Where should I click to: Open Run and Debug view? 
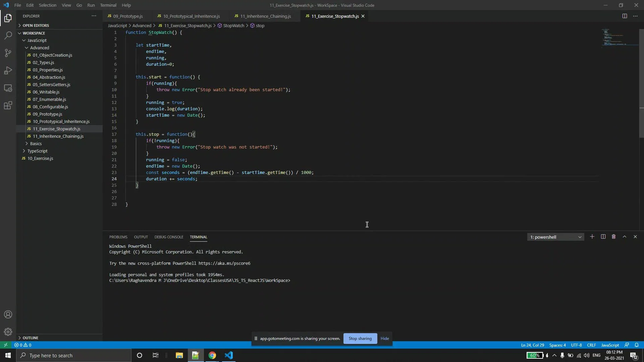tap(8, 70)
